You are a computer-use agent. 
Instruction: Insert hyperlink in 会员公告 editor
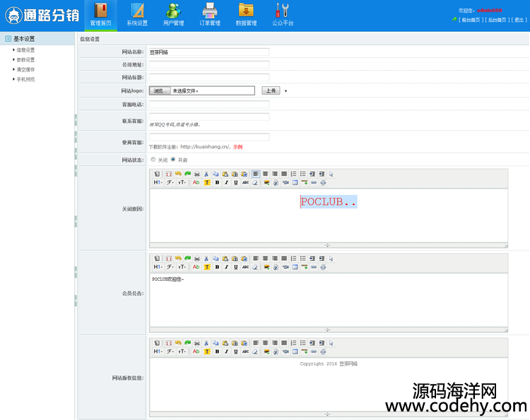[x=314, y=267]
